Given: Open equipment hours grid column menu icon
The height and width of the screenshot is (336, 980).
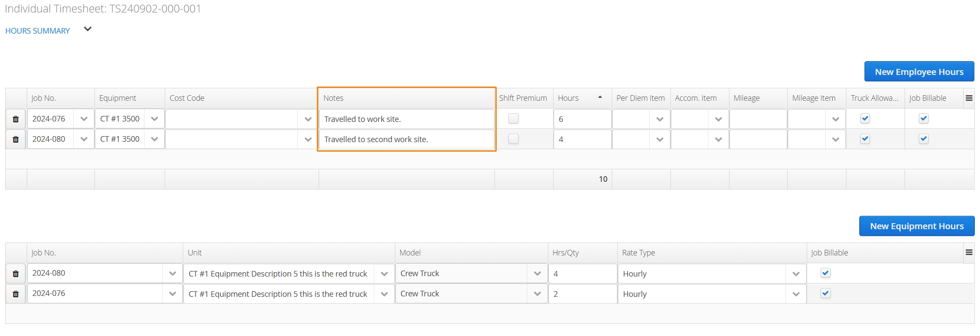Looking at the screenshot, I should [x=969, y=252].
